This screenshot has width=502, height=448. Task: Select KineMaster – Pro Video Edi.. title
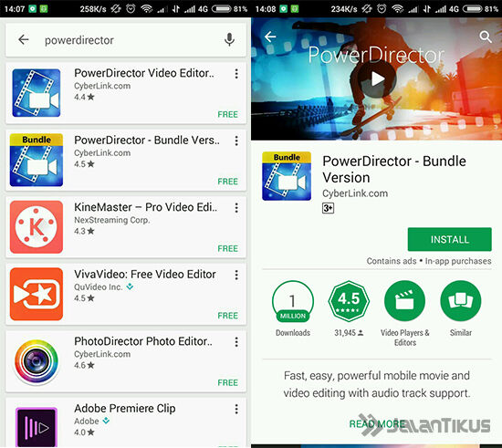(145, 207)
